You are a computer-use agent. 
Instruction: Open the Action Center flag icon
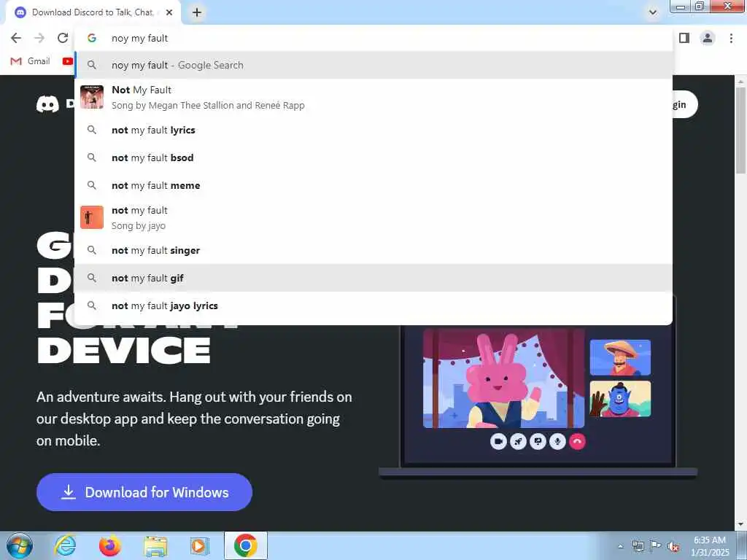pyautogui.click(x=656, y=546)
